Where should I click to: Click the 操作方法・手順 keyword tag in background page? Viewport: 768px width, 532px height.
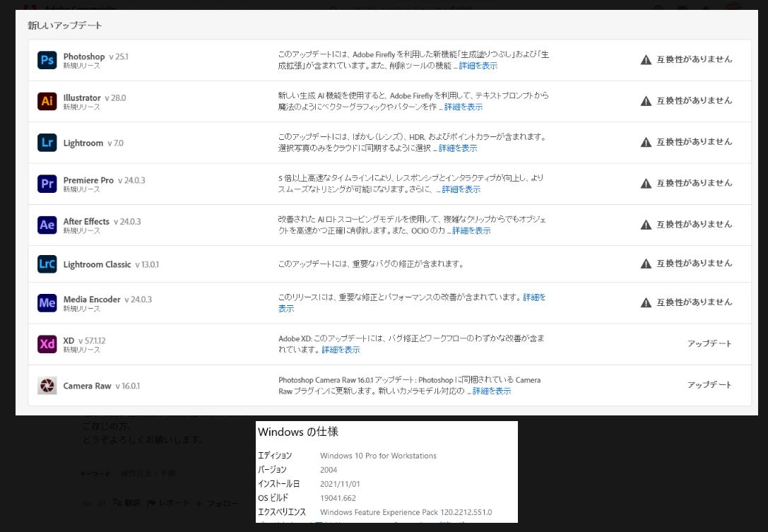pos(148,473)
